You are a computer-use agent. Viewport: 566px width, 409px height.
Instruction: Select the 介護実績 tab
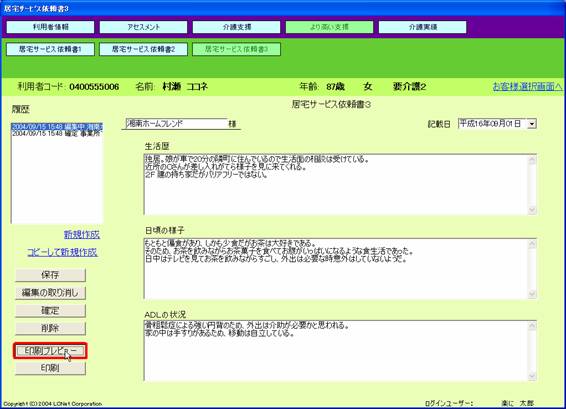(423, 27)
